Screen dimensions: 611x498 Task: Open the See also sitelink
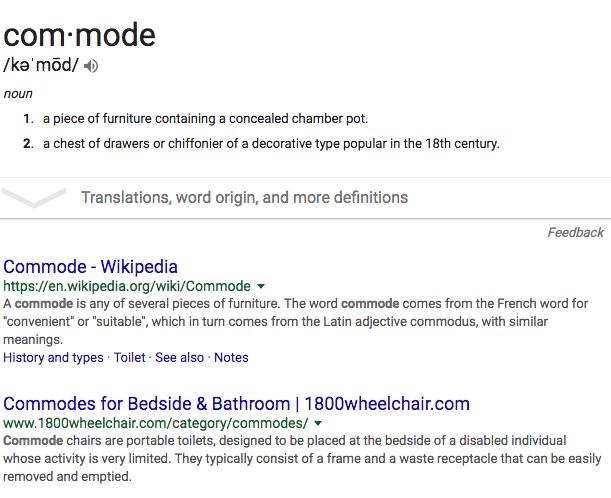179,357
